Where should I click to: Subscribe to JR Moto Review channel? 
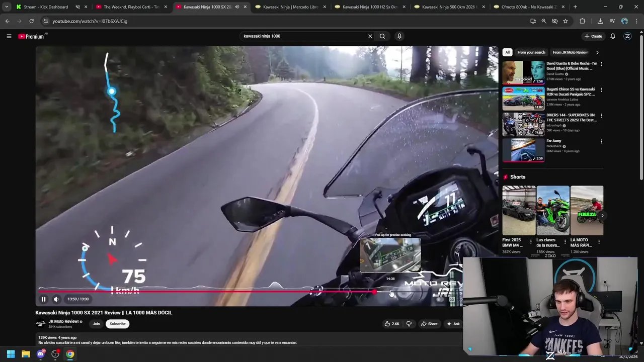(x=118, y=324)
